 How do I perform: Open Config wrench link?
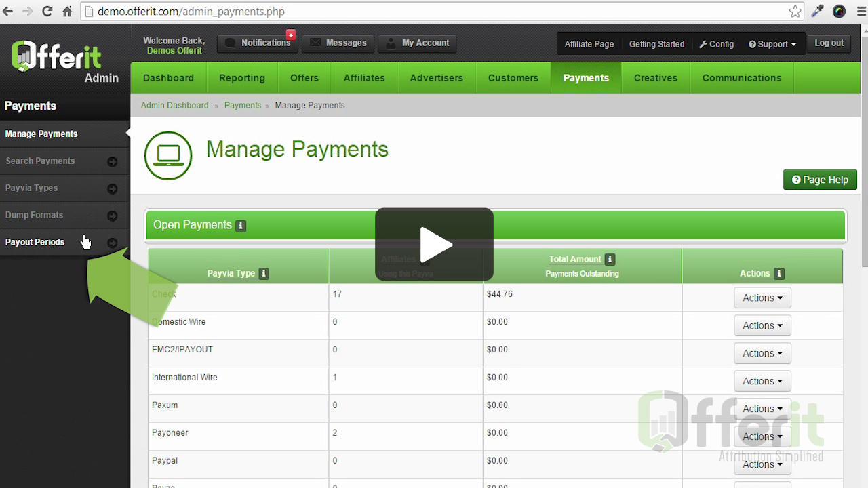pos(717,44)
